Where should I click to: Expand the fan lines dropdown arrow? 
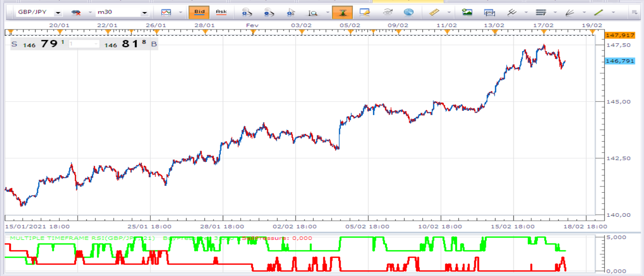pyautogui.click(x=584, y=13)
